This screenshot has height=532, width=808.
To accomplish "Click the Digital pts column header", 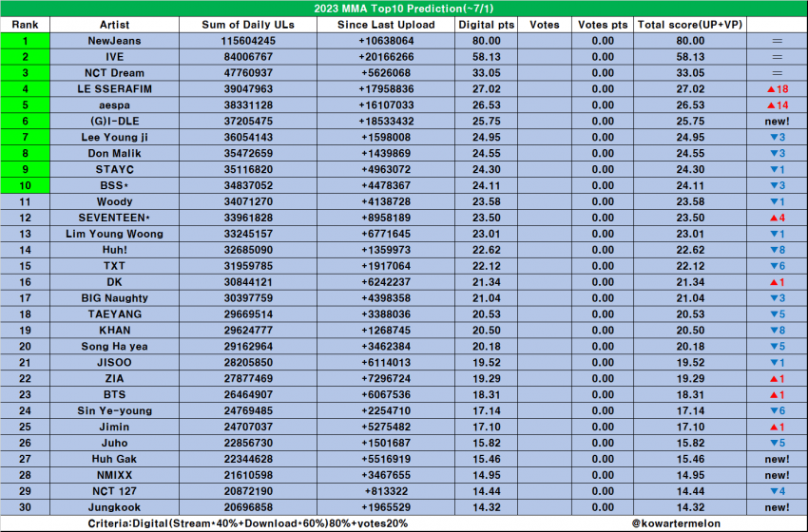I will coord(487,24).
